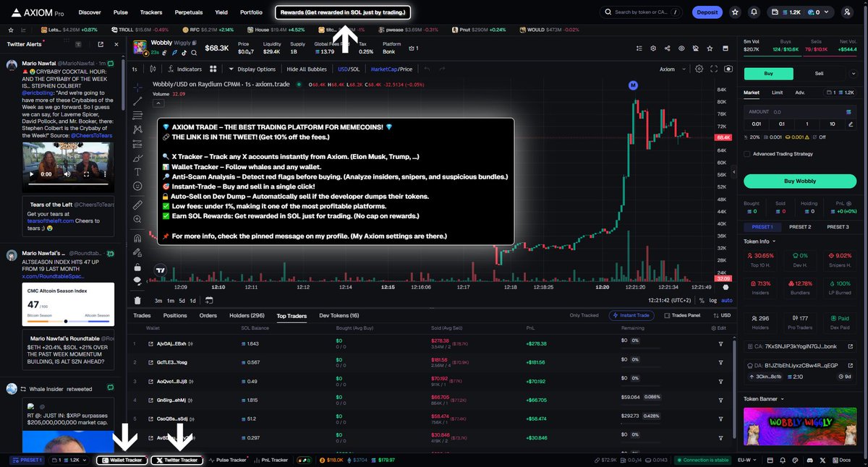This screenshot has width=868, height=467.
Task: Open the wallet balance dropdown
Action: pyautogui.click(x=801, y=12)
